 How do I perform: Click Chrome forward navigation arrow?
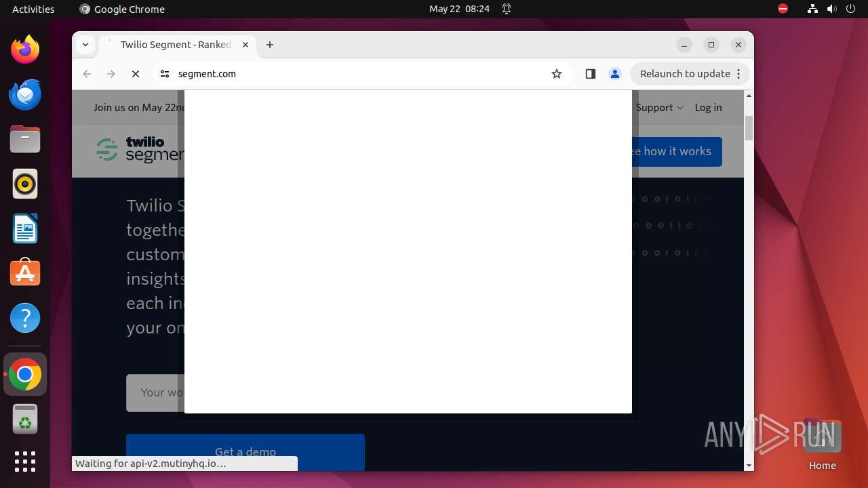click(111, 74)
